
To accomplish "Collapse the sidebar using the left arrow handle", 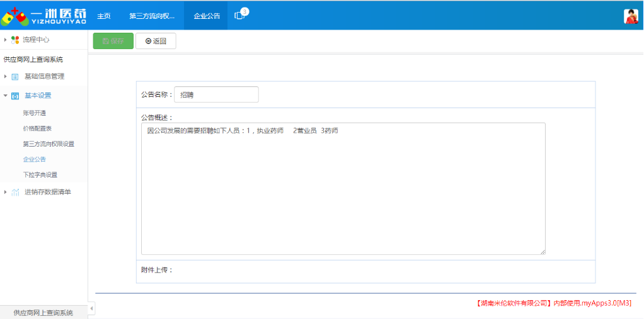I will click(91, 308).
